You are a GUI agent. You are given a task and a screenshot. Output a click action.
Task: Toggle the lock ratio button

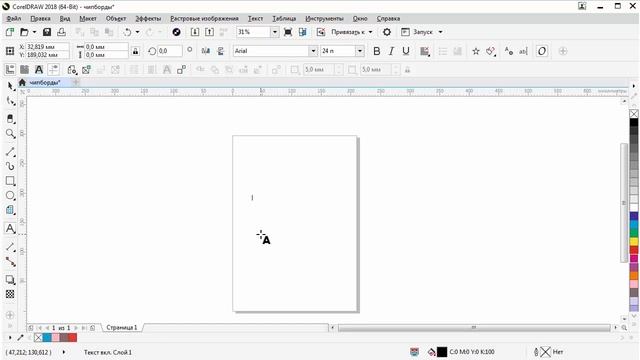(x=136, y=51)
